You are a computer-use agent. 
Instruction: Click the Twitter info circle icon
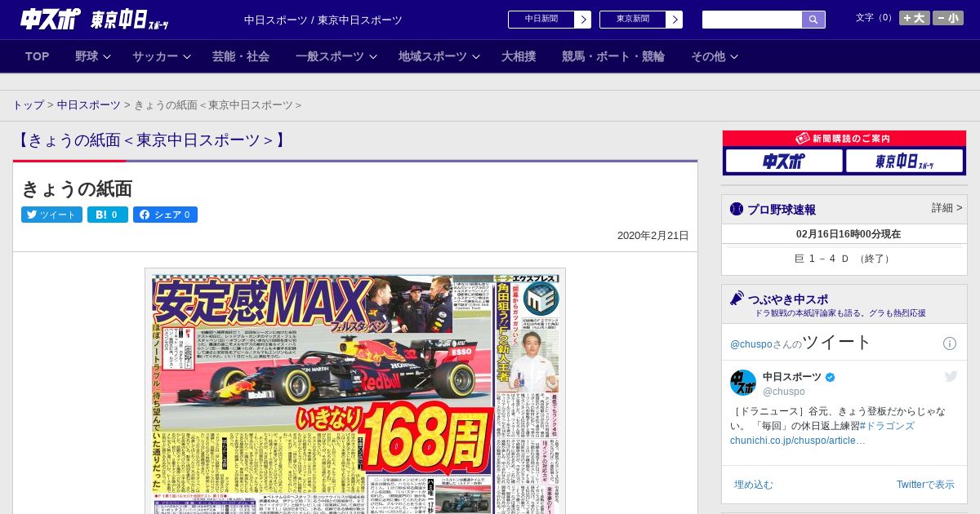point(950,343)
